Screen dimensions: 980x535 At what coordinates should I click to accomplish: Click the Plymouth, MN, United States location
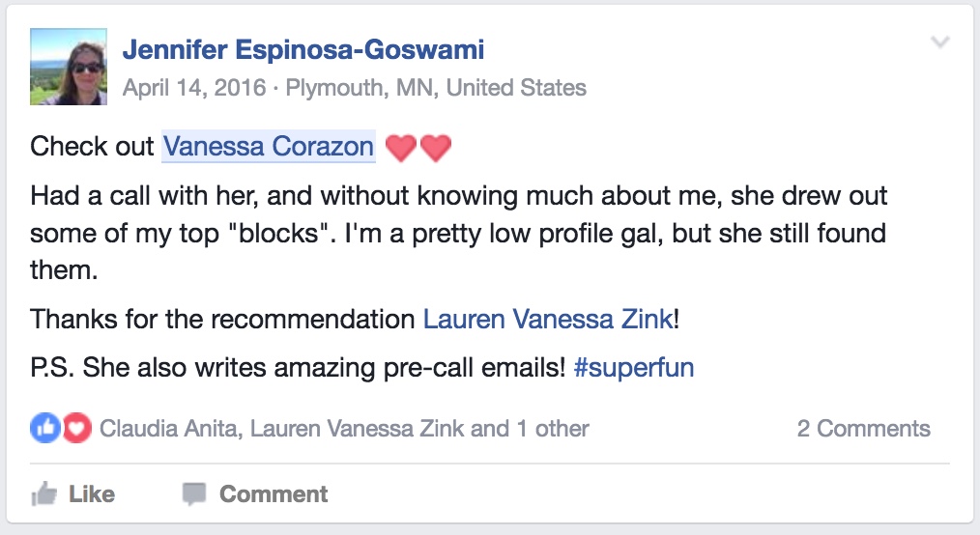click(436, 88)
